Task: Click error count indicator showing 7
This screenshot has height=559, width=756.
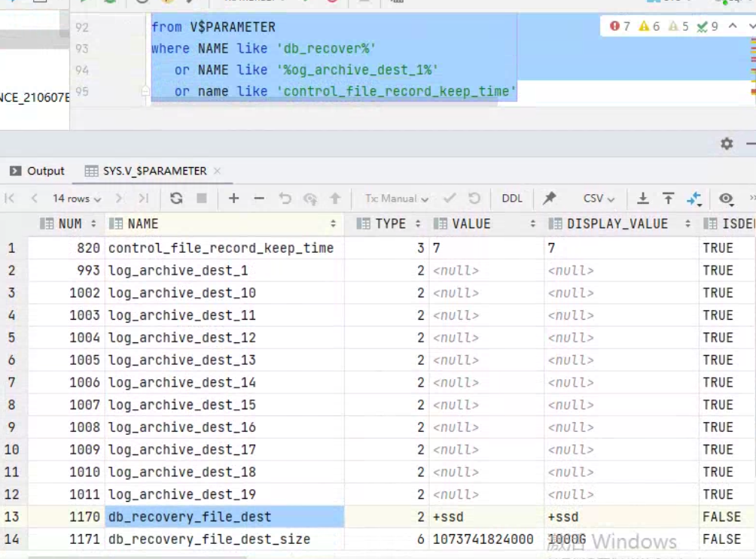Action: click(620, 26)
